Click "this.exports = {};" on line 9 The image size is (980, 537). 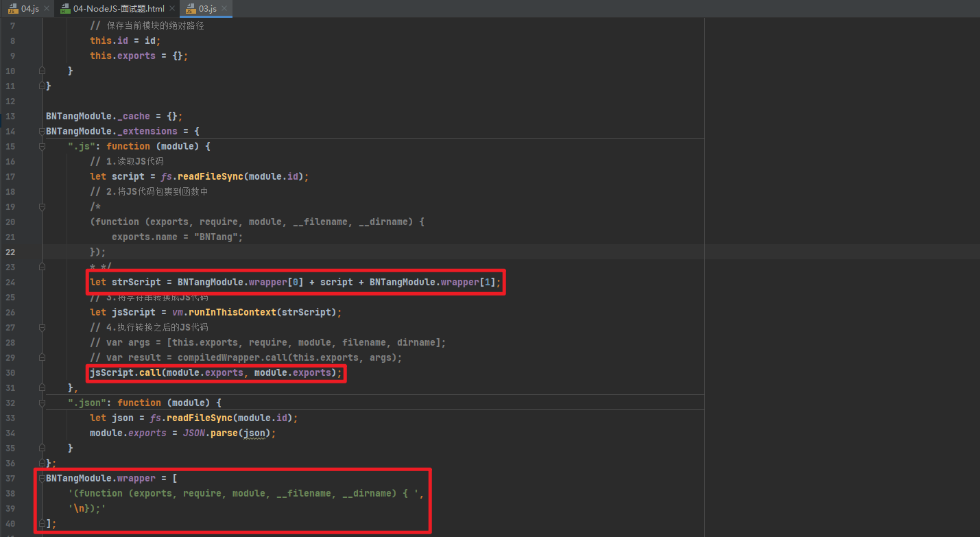pos(139,56)
